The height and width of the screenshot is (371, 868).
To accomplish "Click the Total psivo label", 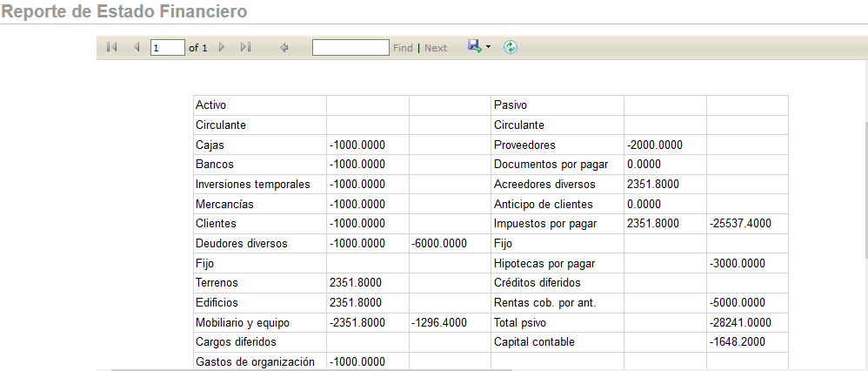I will pos(520,323).
